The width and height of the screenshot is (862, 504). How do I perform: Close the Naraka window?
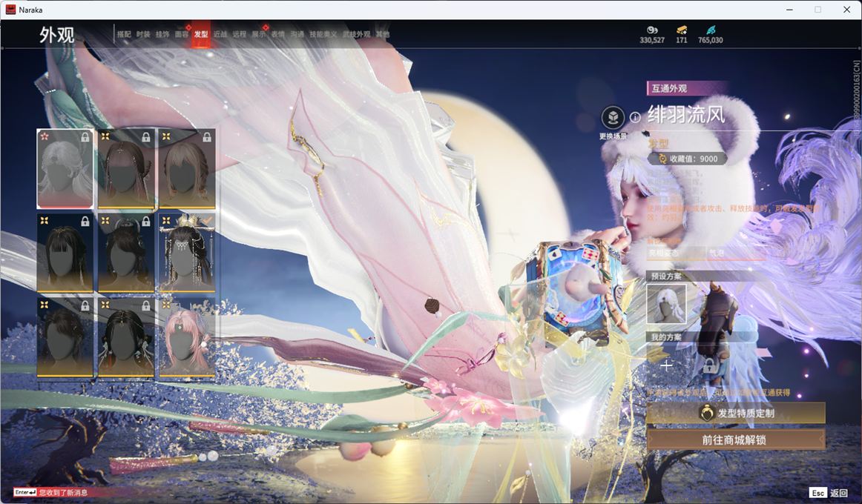[846, 10]
